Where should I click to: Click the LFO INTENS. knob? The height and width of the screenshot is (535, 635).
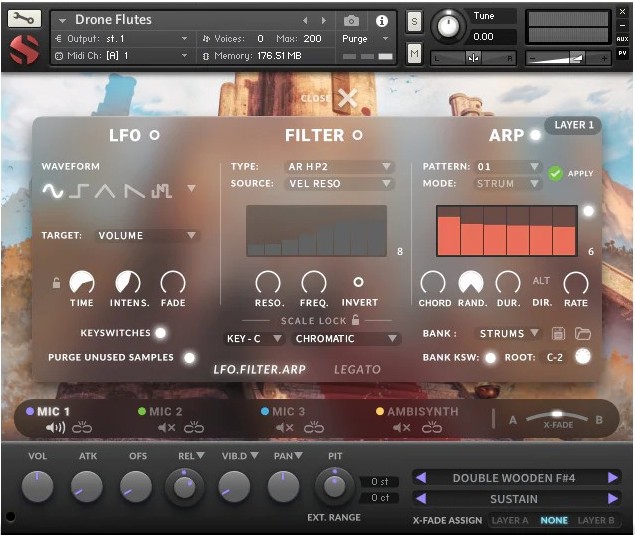[x=128, y=282]
